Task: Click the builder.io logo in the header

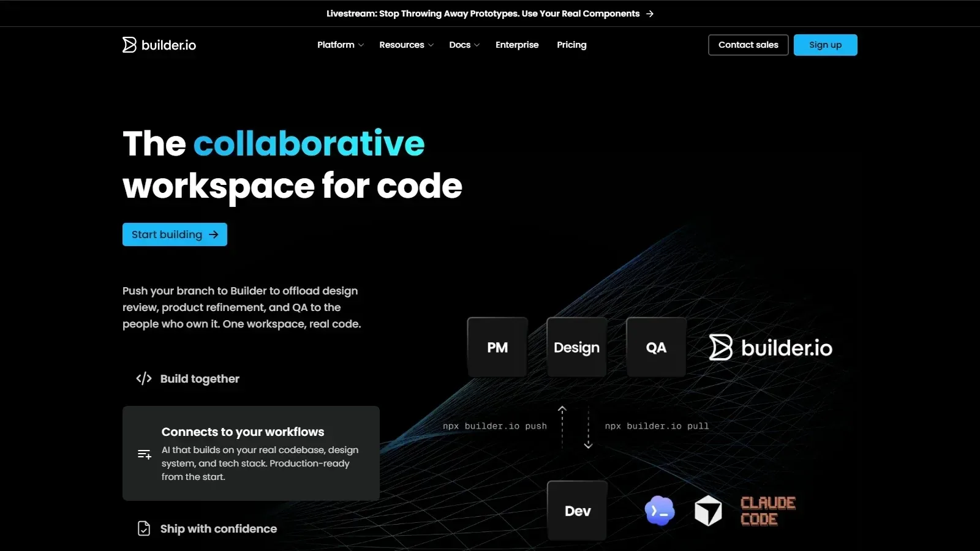Action: [x=159, y=45]
